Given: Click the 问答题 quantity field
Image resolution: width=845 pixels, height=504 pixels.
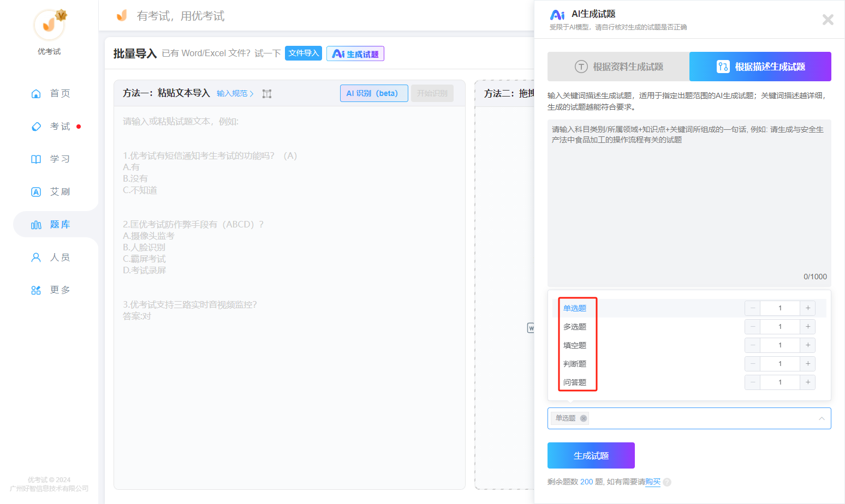Looking at the screenshot, I should (x=780, y=382).
